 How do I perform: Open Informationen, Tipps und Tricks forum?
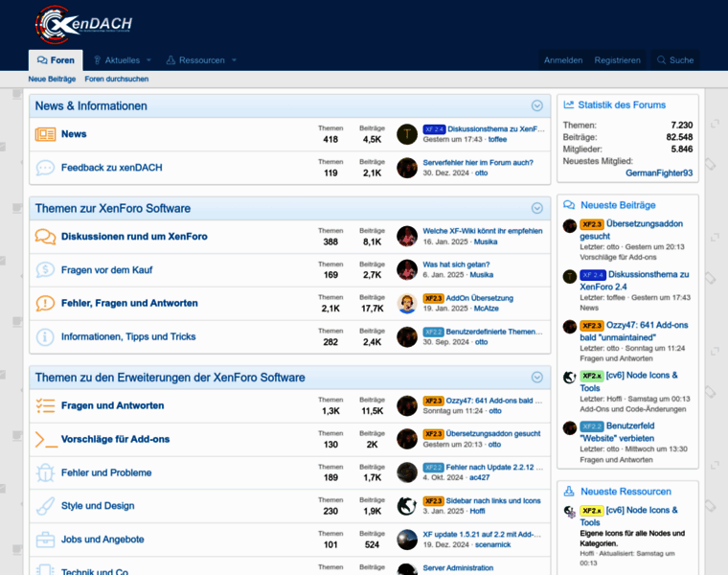(x=128, y=336)
